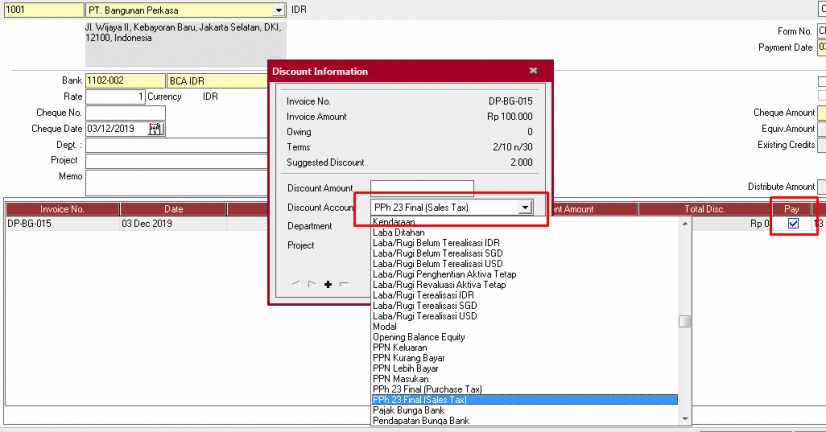Choose Pendapatan Bunga Bank in the list
This screenshot has width=826, height=432.
(420, 421)
